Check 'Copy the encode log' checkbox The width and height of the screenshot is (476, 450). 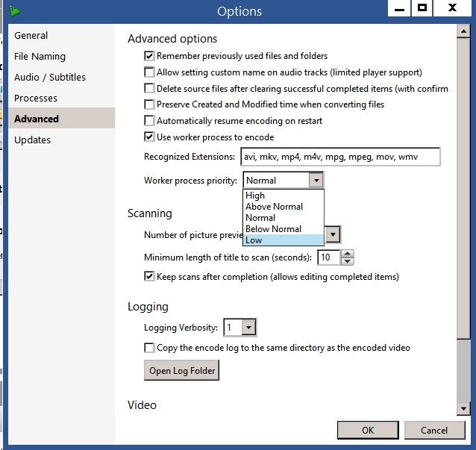149,348
